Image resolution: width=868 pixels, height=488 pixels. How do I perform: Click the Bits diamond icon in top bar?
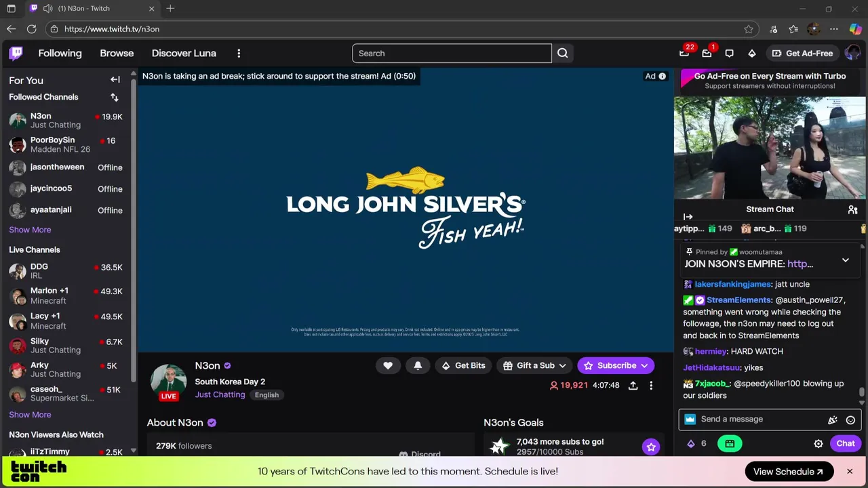coord(752,54)
